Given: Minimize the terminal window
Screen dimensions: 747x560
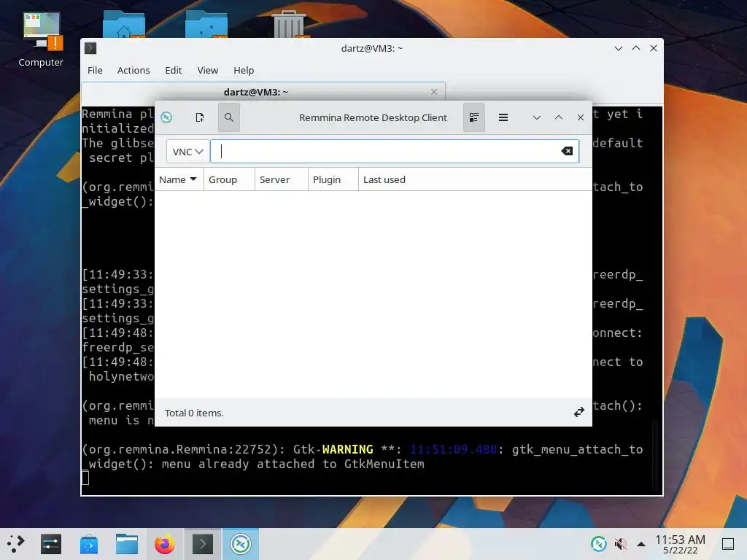Looking at the screenshot, I should coord(619,48).
